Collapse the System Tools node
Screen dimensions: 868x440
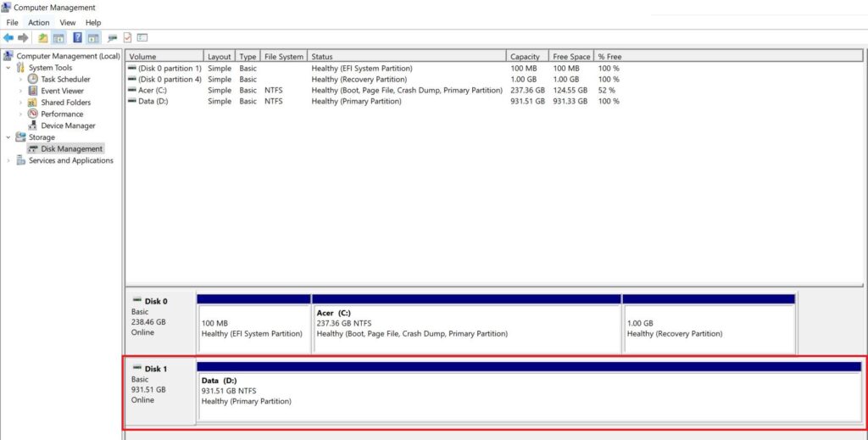point(8,68)
